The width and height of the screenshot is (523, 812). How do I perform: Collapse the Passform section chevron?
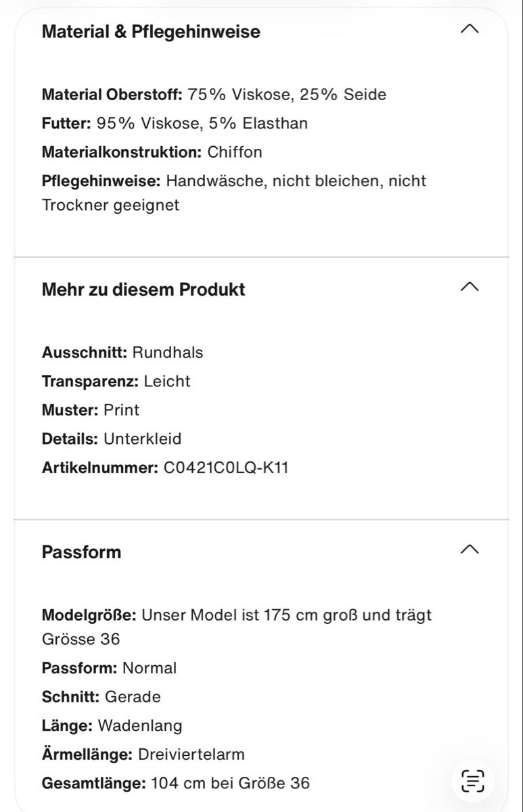pos(469,549)
